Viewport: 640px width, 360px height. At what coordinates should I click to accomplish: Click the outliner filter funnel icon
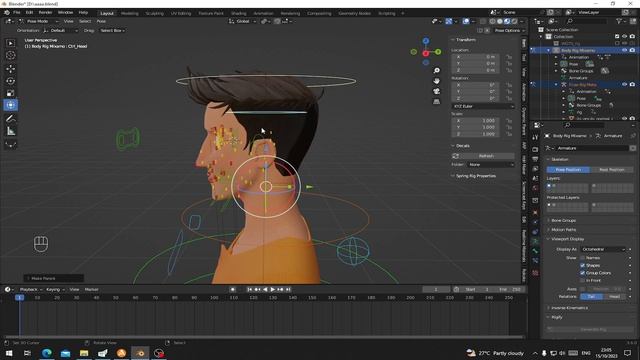coord(620,21)
